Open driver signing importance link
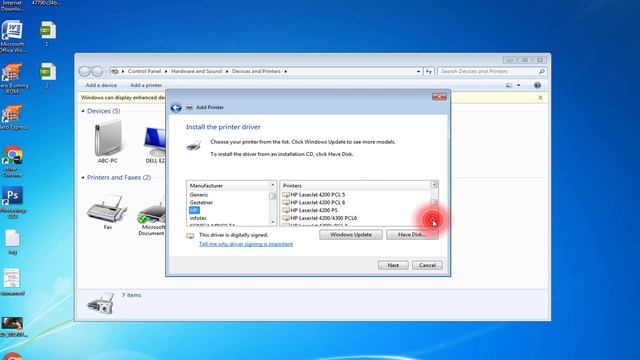The width and height of the screenshot is (640, 360). 246,244
